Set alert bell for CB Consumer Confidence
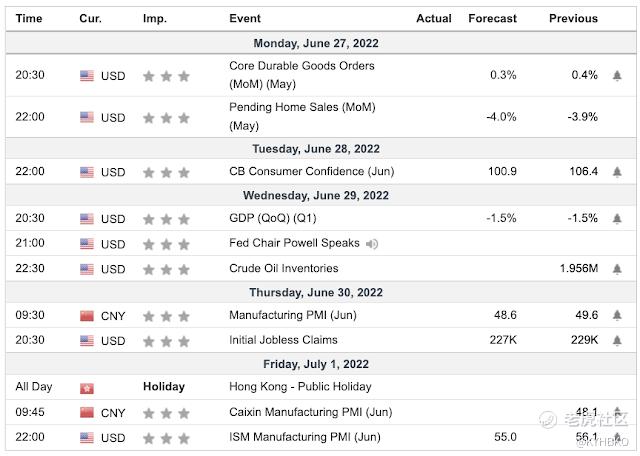The width and height of the screenshot is (640, 456). coord(617,171)
